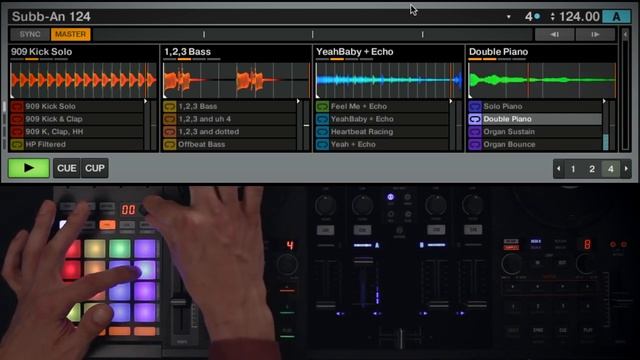
Task: Select the Solo Piano sample
Action: click(541, 107)
